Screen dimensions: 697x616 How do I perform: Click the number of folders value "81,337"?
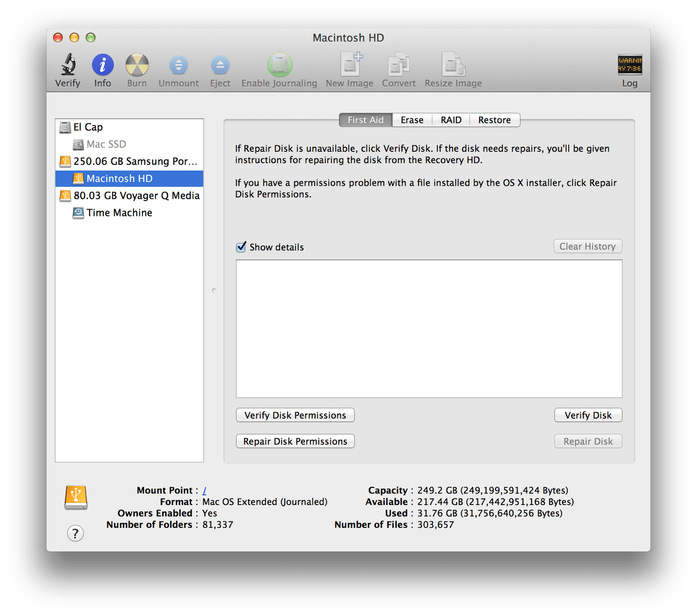[218, 525]
